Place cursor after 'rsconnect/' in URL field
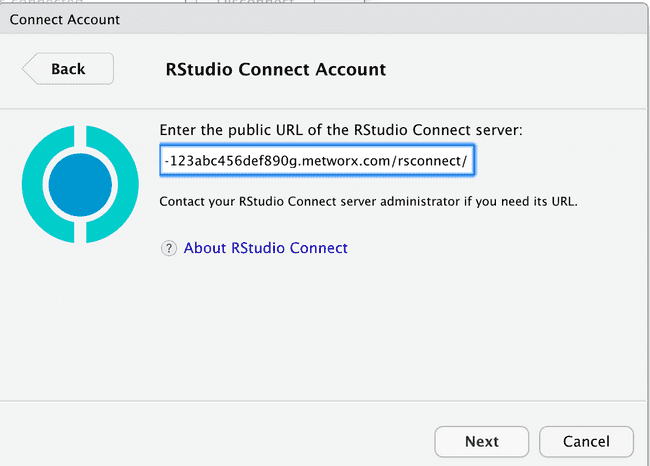Image resolution: width=650 pixels, height=466 pixels. 469,160
